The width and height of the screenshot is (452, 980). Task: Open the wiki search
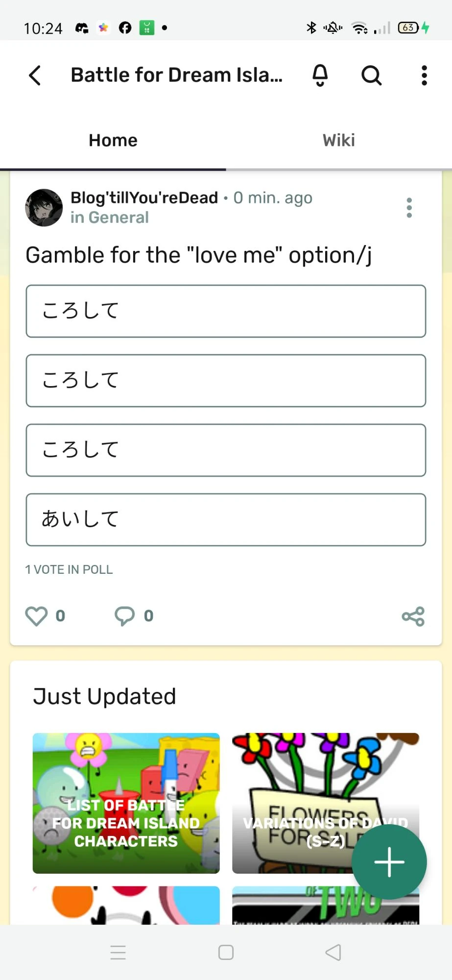(x=372, y=75)
